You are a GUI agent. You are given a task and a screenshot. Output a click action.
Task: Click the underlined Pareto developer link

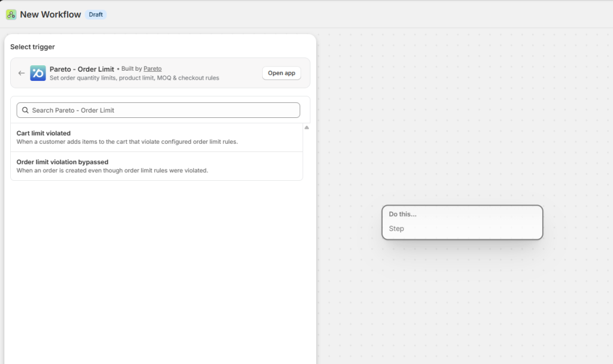153,68
